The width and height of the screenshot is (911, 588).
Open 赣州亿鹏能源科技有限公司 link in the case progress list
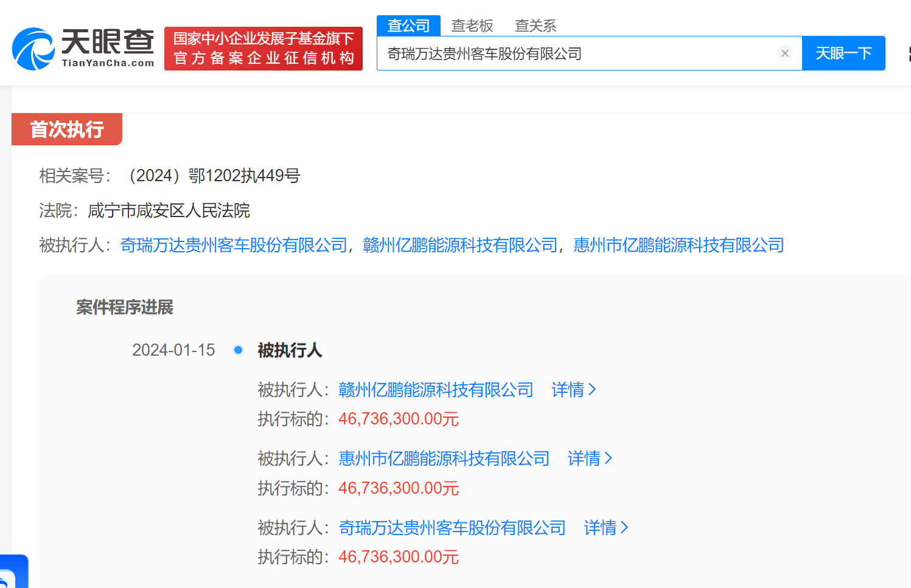pyautogui.click(x=436, y=390)
